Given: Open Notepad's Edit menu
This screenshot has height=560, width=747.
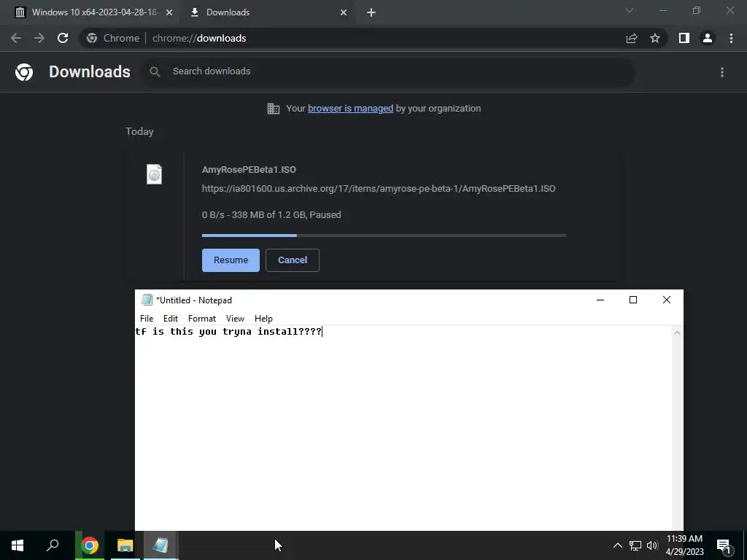Looking at the screenshot, I should [x=170, y=319].
